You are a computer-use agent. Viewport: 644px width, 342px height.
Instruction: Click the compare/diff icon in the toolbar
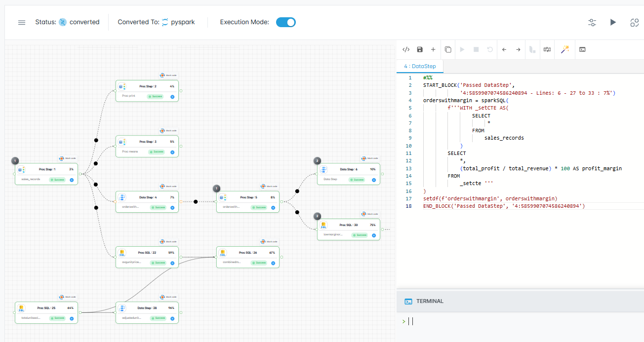click(547, 49)
